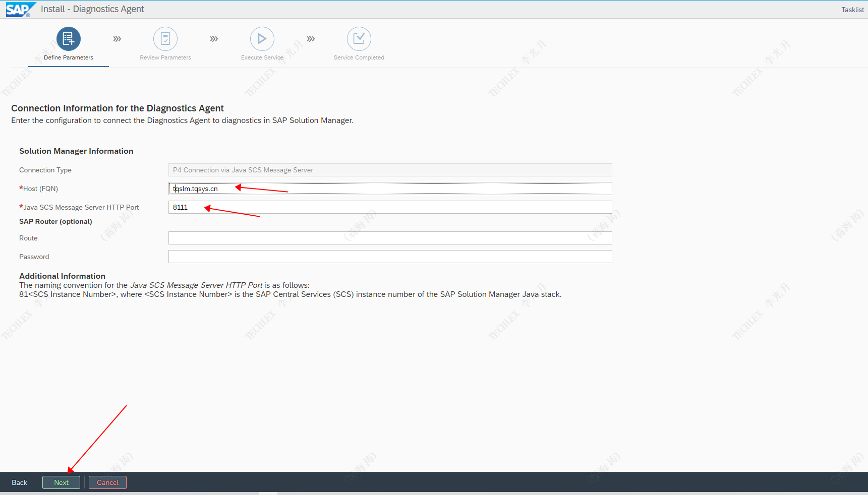Screen dimensions: 868x495
Task: Click the Connection Information for the Diagnostics Agent title
Action: pos(118,108)
